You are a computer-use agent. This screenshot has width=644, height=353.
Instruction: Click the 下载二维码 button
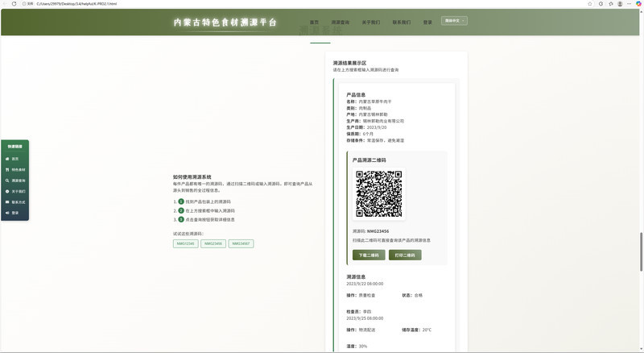[369, 255]
